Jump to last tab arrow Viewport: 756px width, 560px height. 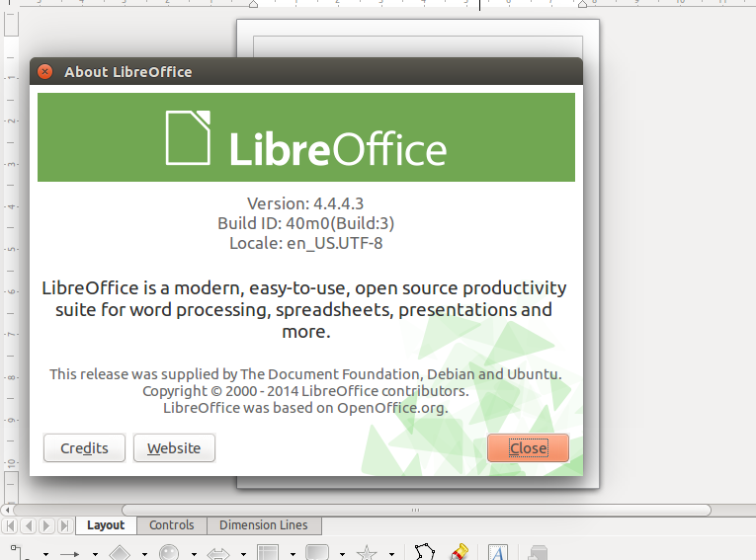pyautogui.click(x=64, y=525)
